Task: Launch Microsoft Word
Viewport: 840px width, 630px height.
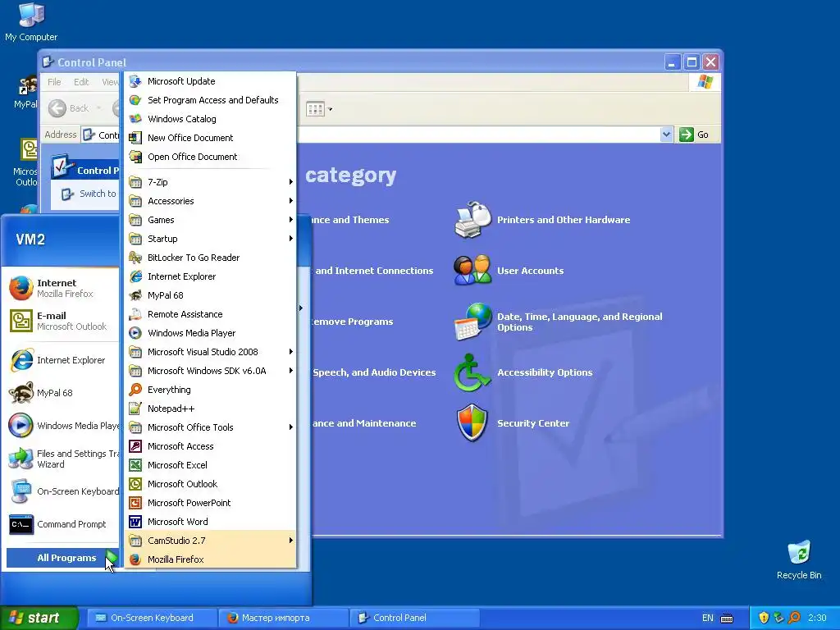Action: [x=211, y=521]
